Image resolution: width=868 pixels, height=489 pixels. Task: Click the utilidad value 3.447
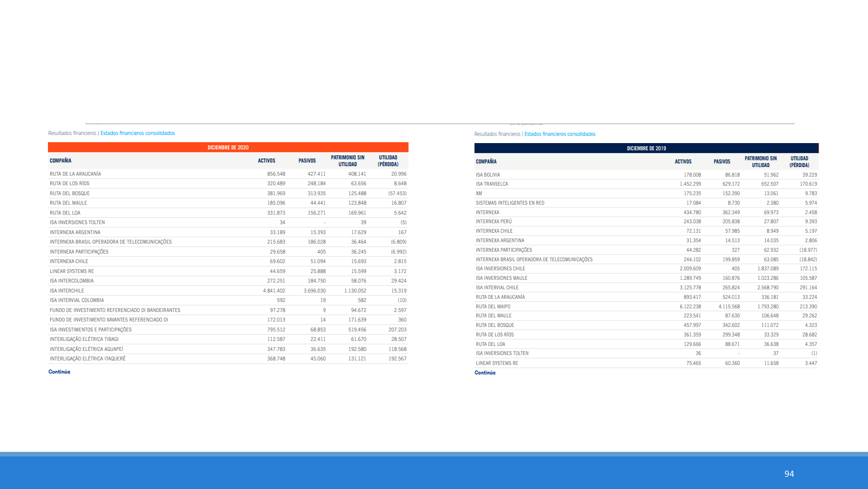(811, 363)
